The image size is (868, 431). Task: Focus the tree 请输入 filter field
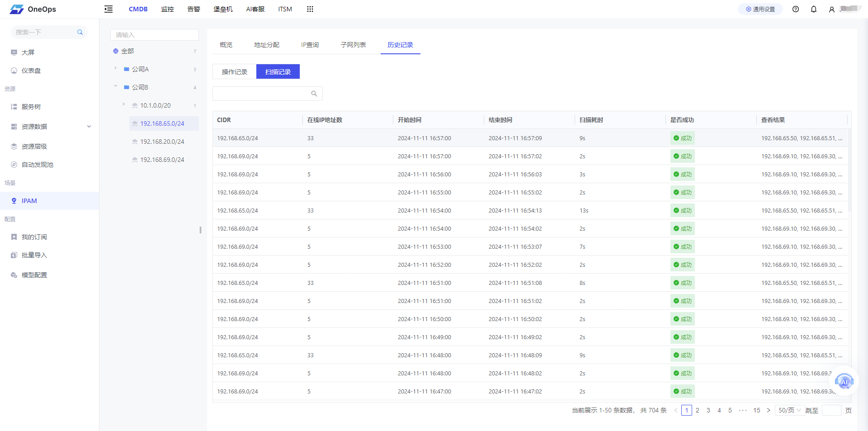point(155,35)
